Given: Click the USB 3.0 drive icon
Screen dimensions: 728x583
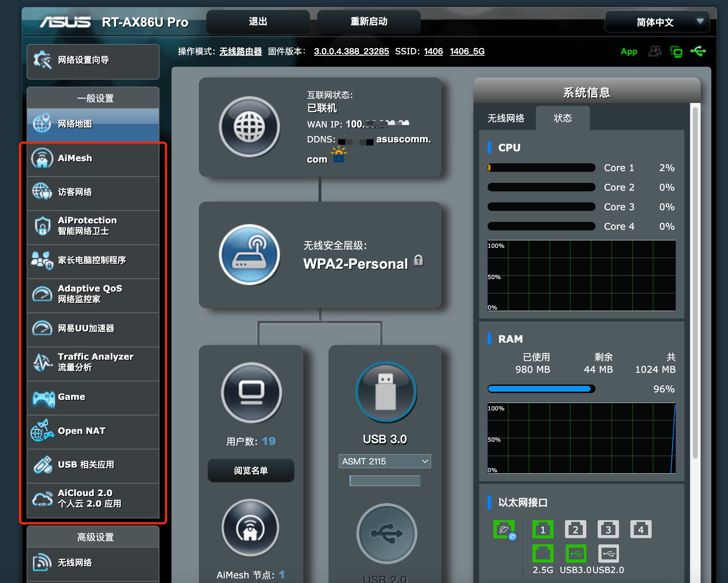Looking at the screenshot, I should [x=386, y=392].
